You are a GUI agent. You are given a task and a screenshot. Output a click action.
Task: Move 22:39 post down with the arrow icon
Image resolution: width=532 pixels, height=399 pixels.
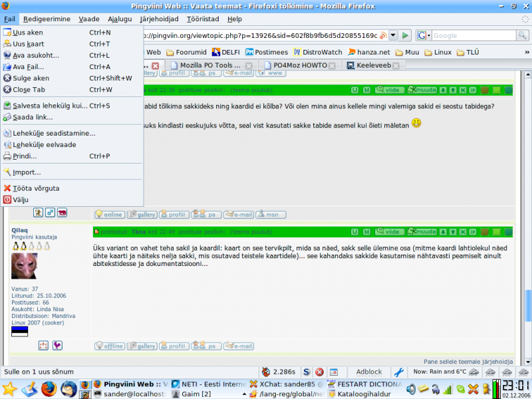(443, 90)
